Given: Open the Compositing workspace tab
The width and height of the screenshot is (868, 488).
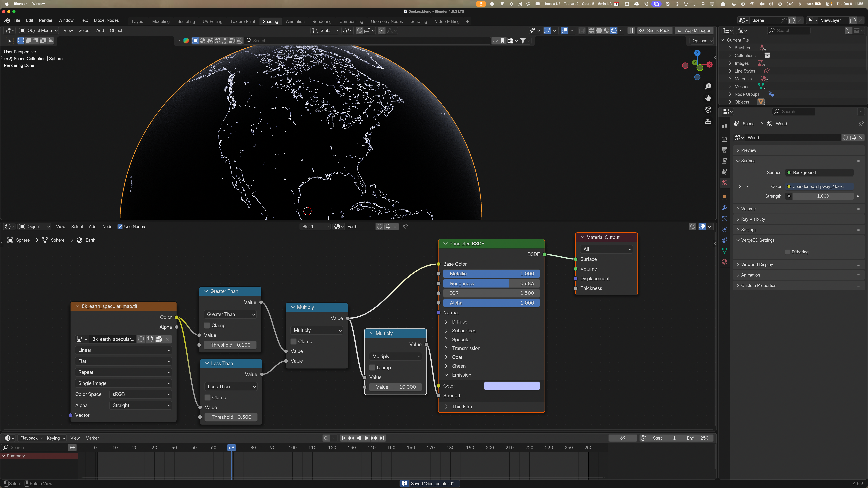Looking at the screenshot, I should pos(351,22).
